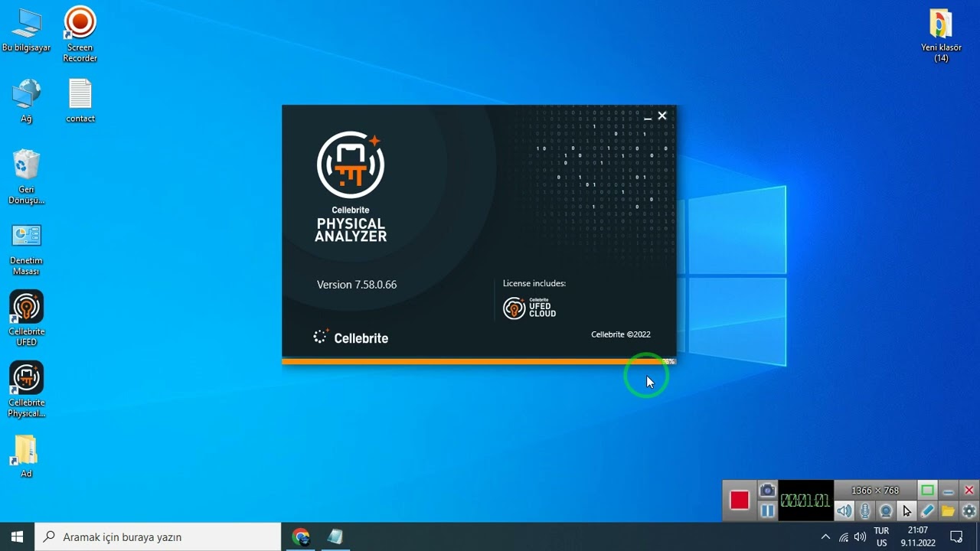Image resolution: width=980 pixels, height=551 pixels.
Task: Click the taskbar search box
Action: coord(158,536)
